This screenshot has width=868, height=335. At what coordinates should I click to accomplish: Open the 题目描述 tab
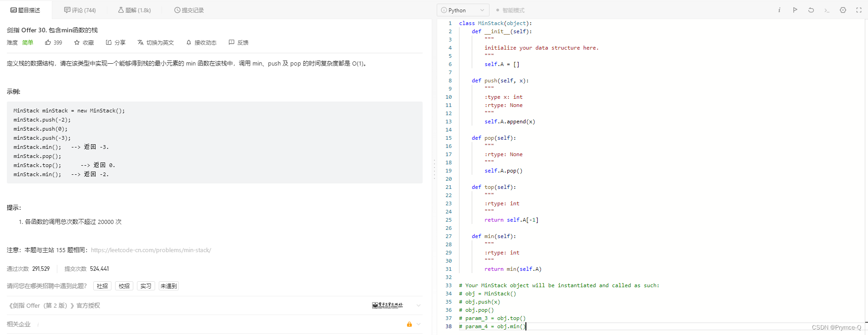click(25, 10)
